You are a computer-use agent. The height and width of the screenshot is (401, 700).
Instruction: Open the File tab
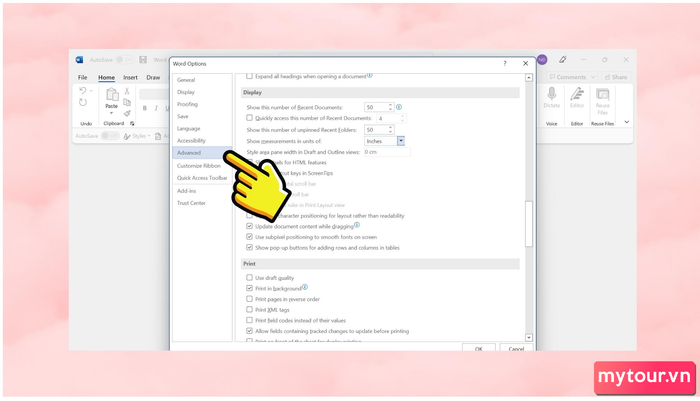click(83, 77)
